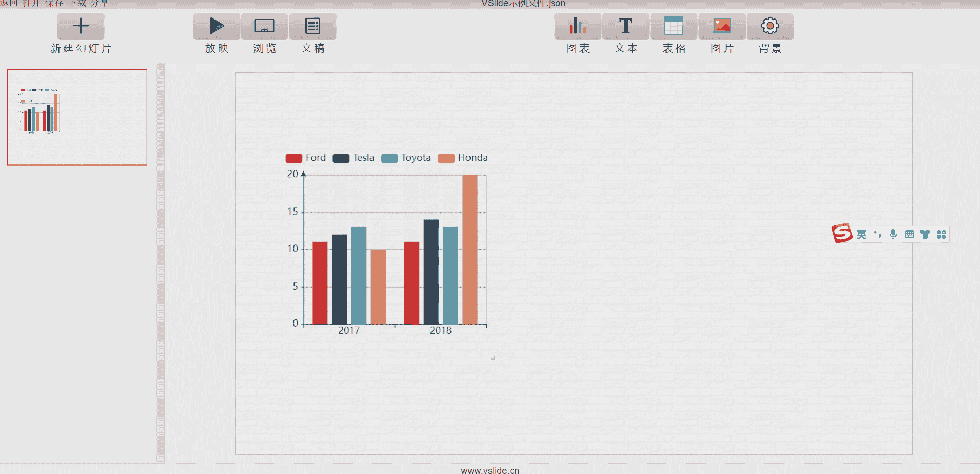
Task: Click 分享 in the top menu
Action: 100,3
